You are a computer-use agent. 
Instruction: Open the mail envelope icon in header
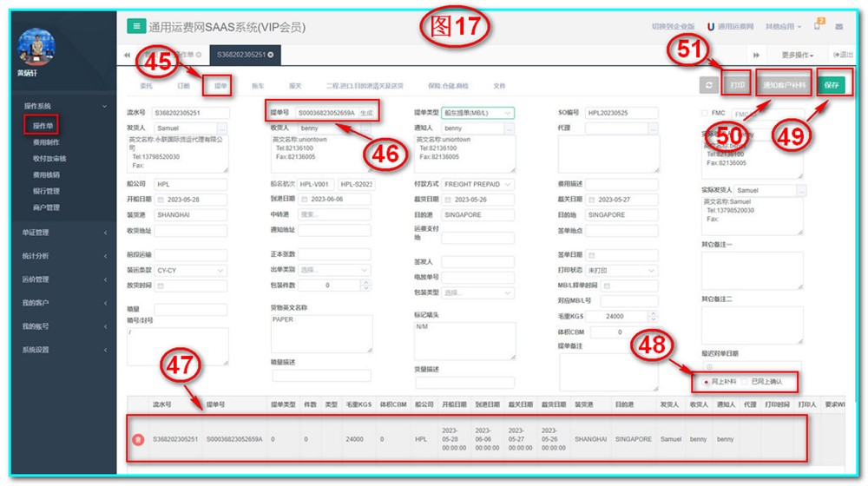tap(838, 27)
